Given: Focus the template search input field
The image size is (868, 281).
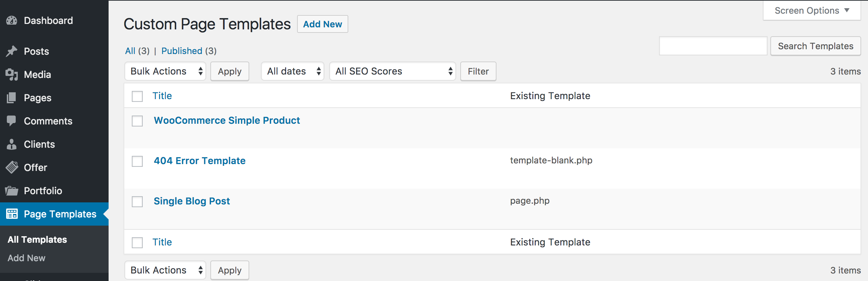Looking at the screenshot, I should click(x=713, y=46).
